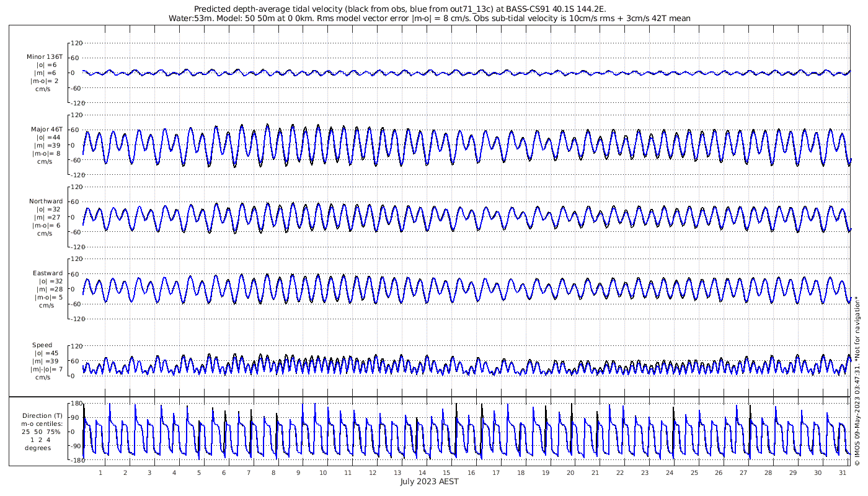Screen dimensions: 868x496
Task: Click the 'Northward' panel label
Action: tap(46, 201)
